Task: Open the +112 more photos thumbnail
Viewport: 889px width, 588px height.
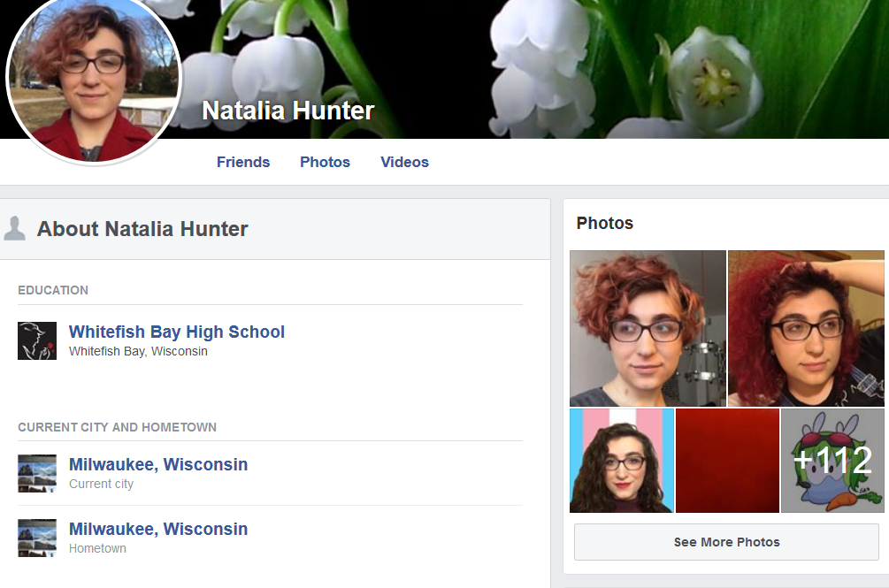Action: (832, 461)
